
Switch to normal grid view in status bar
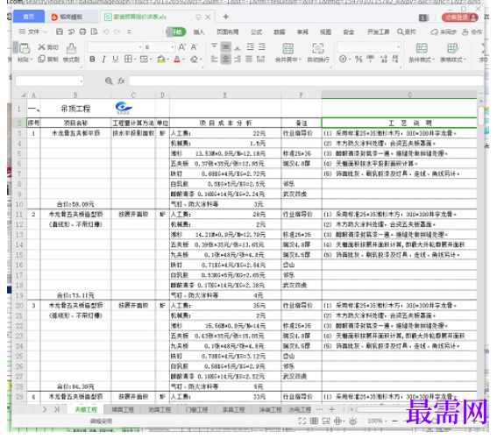314,421
